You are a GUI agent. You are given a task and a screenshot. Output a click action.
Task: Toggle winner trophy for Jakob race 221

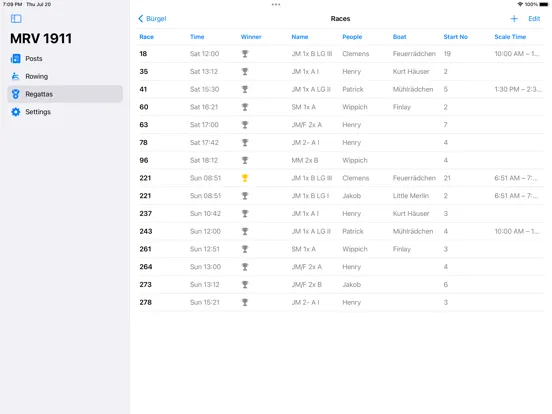[245, 196]
